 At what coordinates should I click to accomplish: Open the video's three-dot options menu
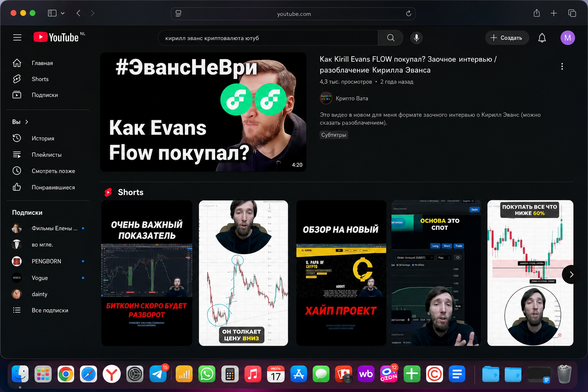click(x=562, y=66)
